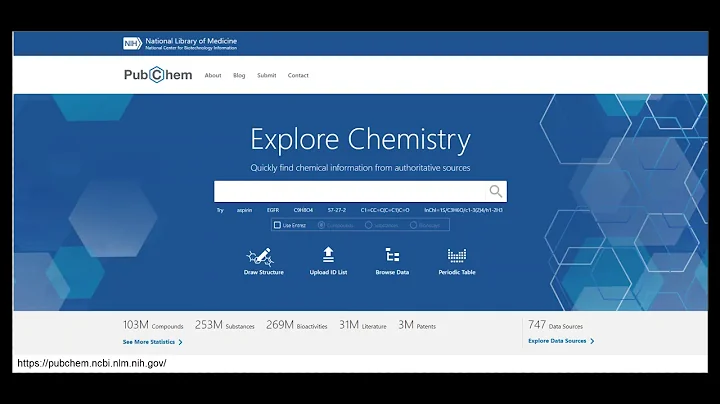Select the Compounds radio button

click(x=321, y=225)
